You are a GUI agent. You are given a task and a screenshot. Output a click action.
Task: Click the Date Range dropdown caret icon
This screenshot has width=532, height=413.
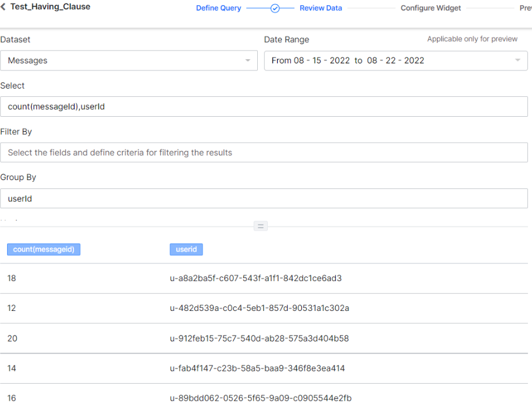coord(517,60)
